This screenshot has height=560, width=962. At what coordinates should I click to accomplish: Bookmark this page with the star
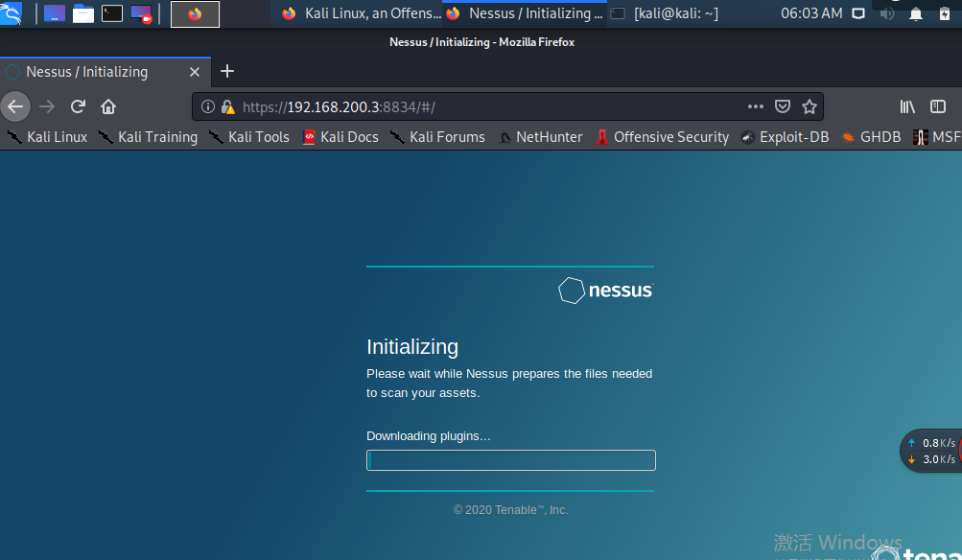click(809, 106)
